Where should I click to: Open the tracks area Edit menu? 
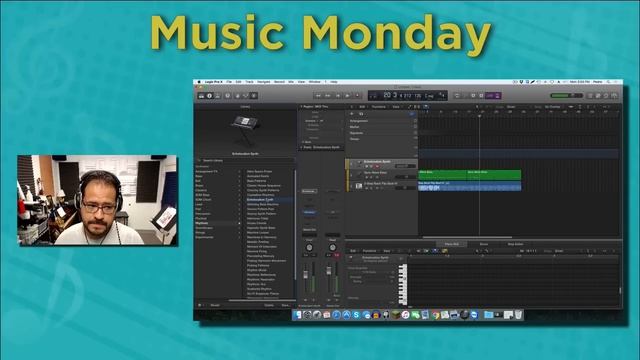(362, 107)
